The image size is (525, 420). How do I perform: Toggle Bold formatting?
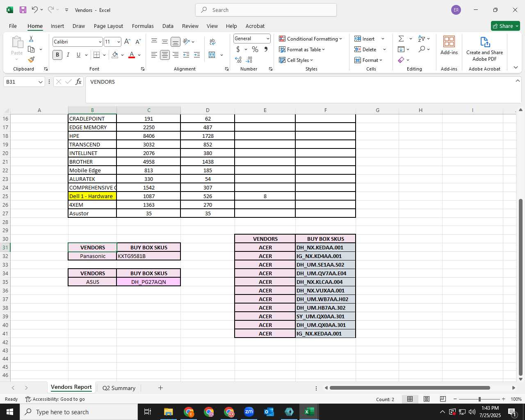coord(57,55)
